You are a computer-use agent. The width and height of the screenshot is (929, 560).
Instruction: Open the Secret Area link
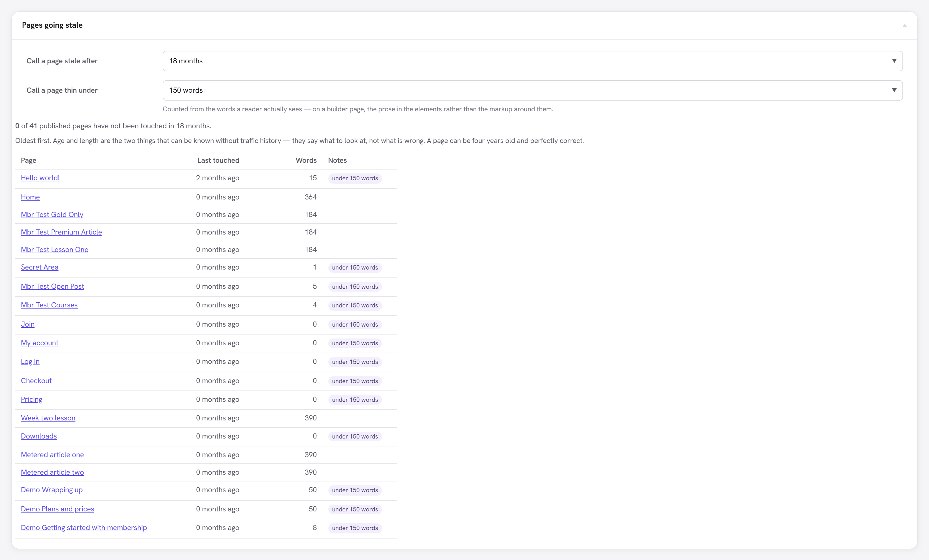pos(40,267)
